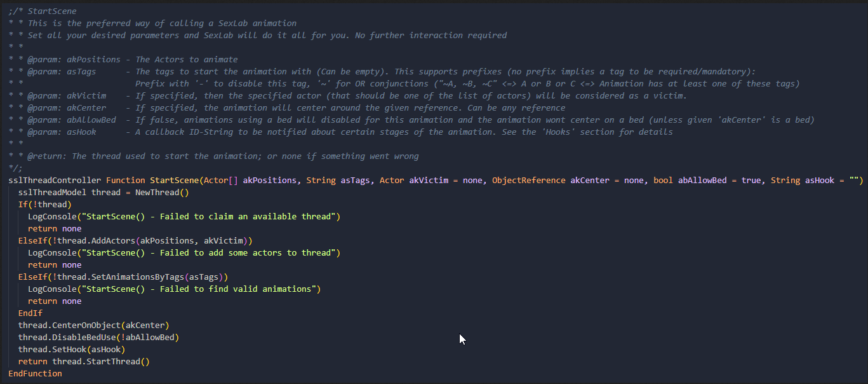868x384 pixels.
Task: Place cursor on sslThreadController return type
Action: [55, 181]
